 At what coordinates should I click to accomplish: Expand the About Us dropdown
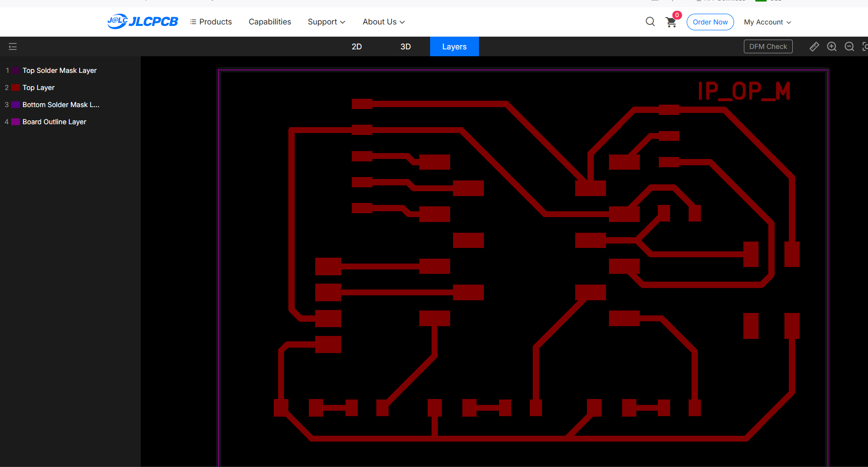point(384,22)
